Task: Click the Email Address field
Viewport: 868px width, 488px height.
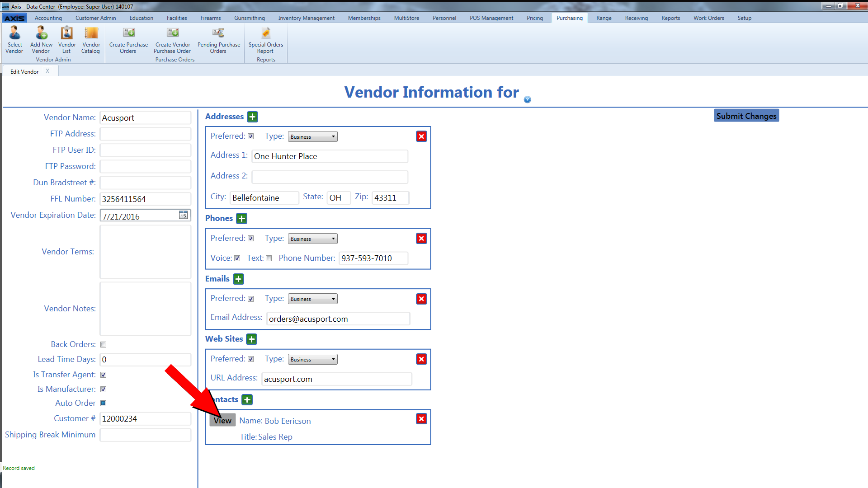Action: coord(338,319)
